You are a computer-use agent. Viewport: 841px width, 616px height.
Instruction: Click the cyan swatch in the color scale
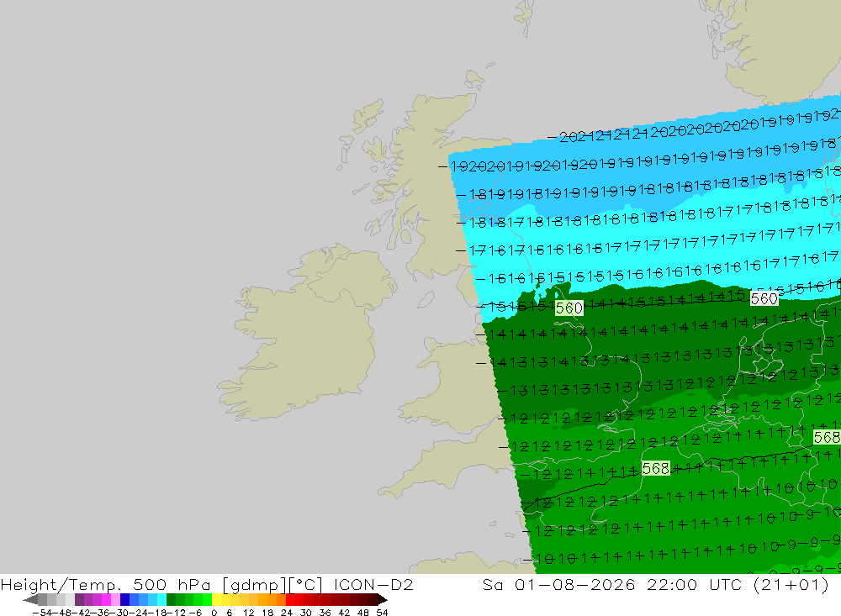pos(161,599)
